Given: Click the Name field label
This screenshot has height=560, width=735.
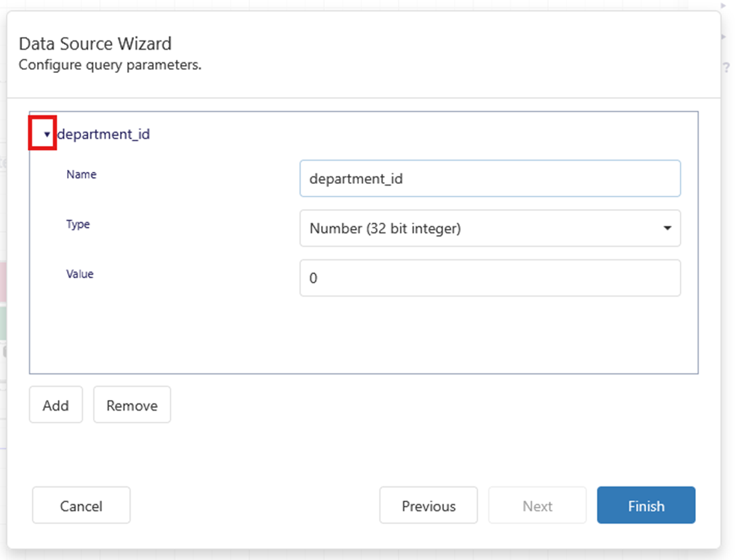Looking at the screenshot, I should point(81,175).
